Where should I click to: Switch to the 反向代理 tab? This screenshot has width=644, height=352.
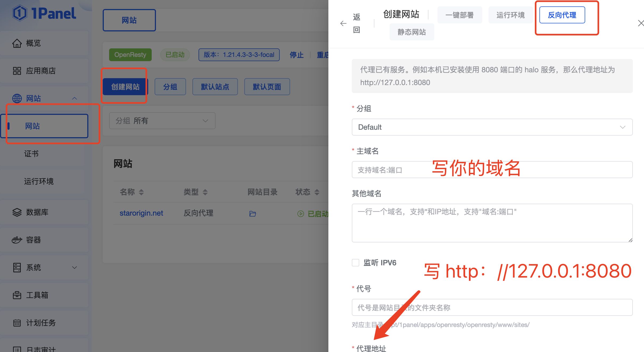(562, 15)
